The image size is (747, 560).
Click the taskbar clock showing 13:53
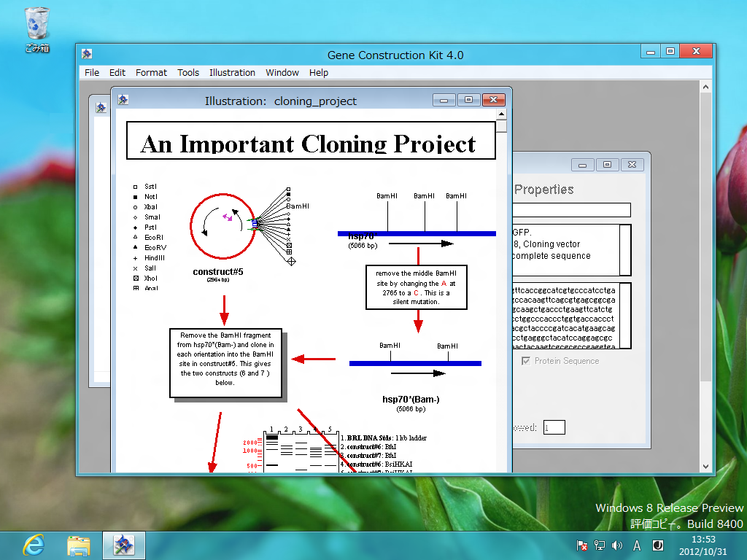(x=703, y=540)
